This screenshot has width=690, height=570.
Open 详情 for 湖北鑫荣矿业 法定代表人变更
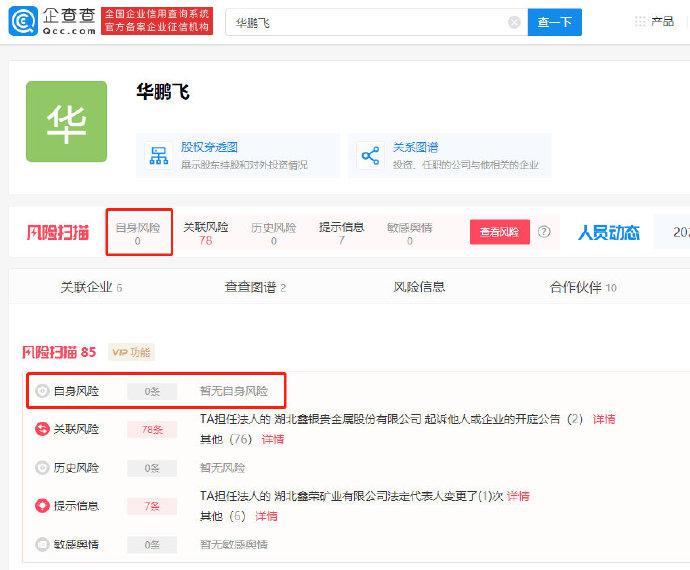pos(518,496)
